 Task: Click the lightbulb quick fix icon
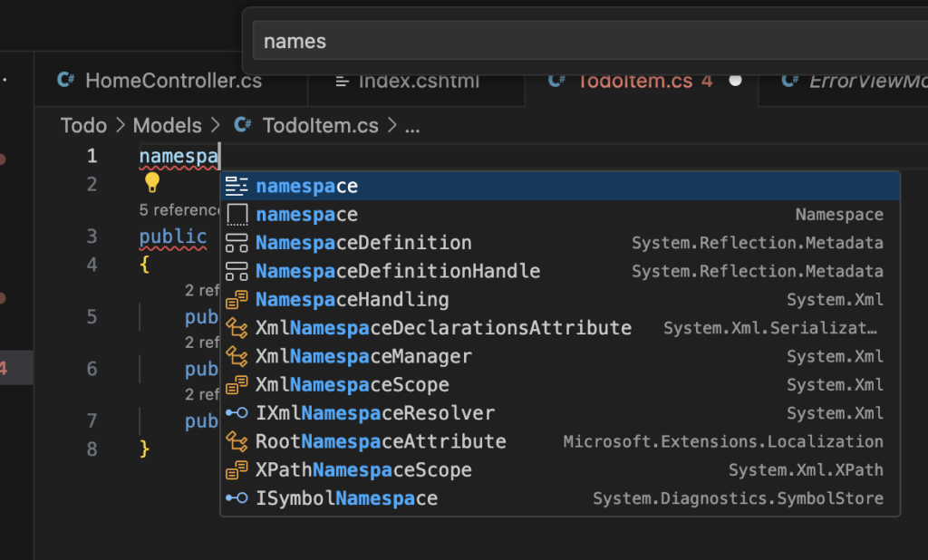click(x=151, y=183)
